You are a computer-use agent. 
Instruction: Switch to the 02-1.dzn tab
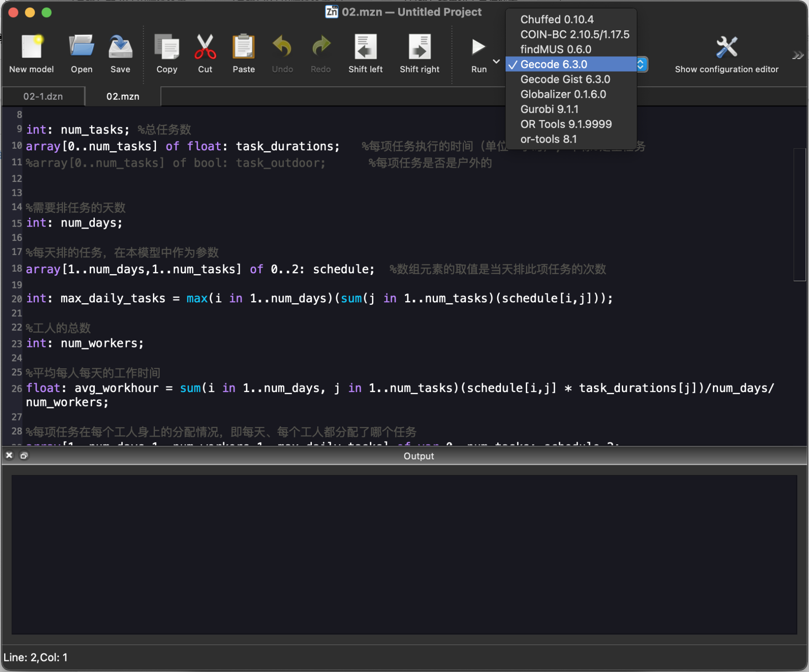[x=43, y=96]
